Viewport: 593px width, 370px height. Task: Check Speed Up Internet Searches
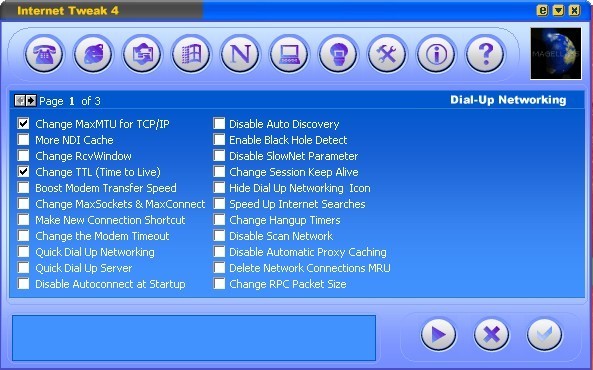coord(219,204)
